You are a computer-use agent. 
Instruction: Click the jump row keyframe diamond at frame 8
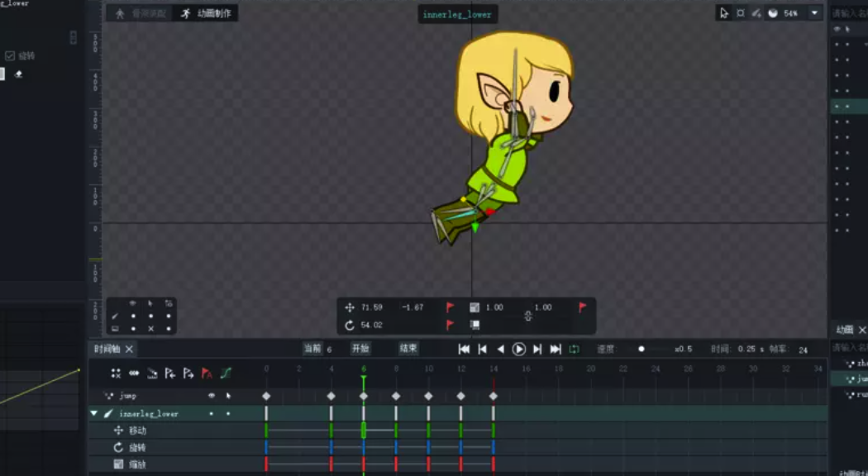tap(396, 396)
